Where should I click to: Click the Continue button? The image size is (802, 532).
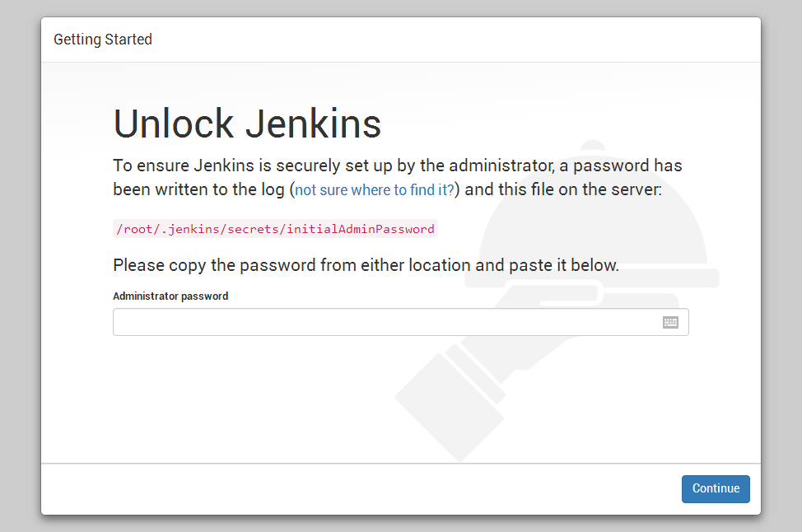716,488
